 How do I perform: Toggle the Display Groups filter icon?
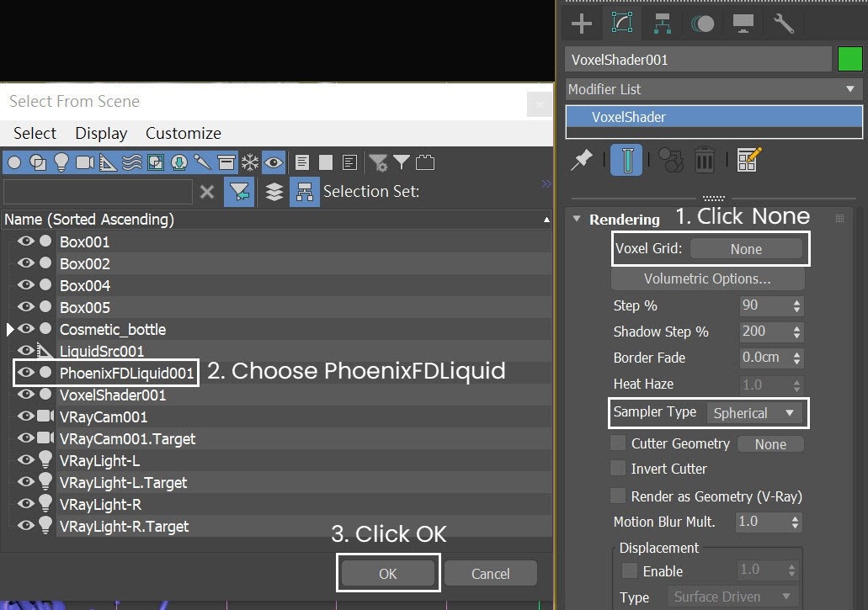point(156,162)
